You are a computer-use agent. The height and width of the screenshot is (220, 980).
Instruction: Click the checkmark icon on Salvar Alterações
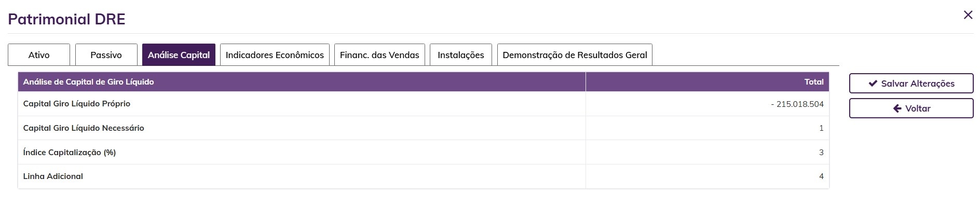[x=873, y=84]
